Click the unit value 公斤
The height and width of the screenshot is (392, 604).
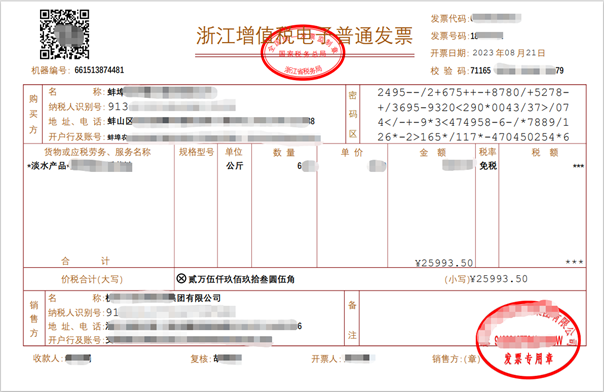coord(235,166)
